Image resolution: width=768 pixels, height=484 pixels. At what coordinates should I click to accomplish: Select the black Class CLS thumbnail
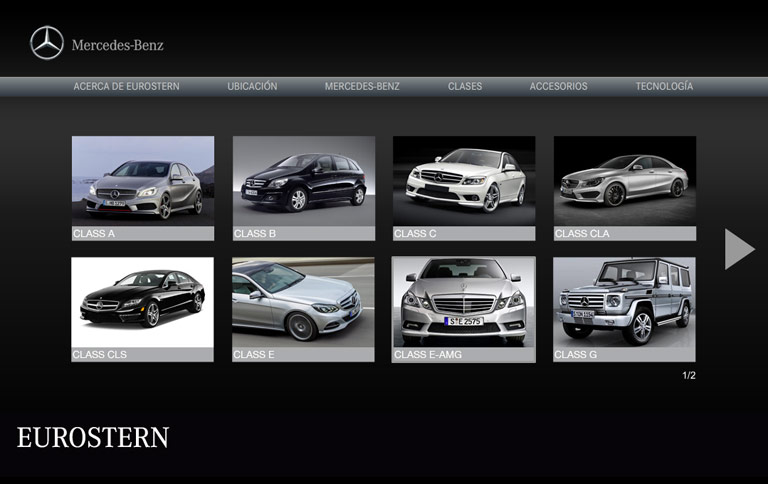143,302
